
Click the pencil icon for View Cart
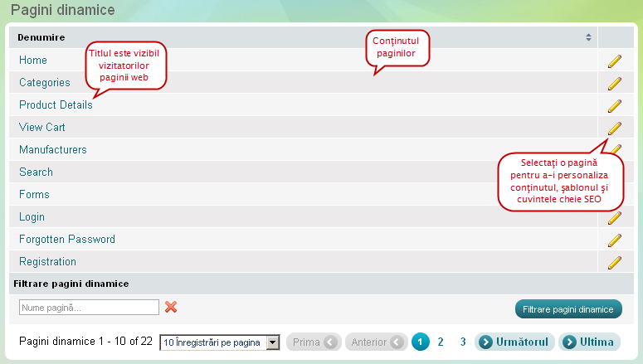614,128
